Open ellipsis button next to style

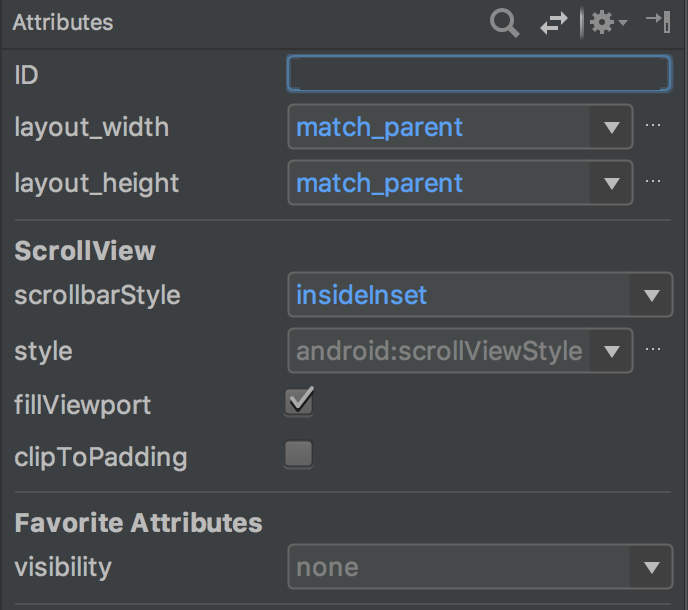coord(653,349)
